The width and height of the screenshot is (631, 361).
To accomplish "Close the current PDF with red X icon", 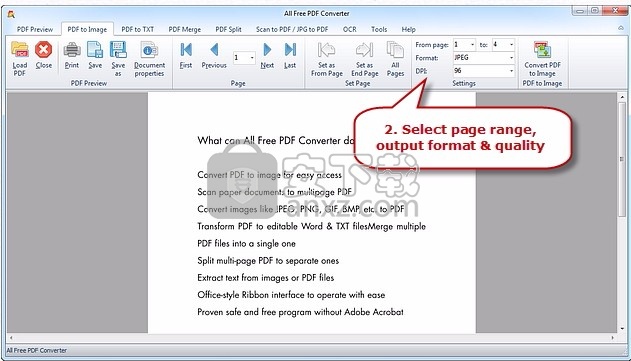I will click(x=43, y=50).
